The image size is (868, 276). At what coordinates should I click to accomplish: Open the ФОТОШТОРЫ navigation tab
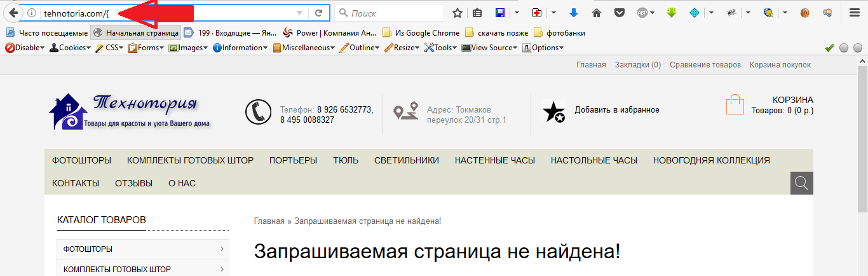point(82,160)
